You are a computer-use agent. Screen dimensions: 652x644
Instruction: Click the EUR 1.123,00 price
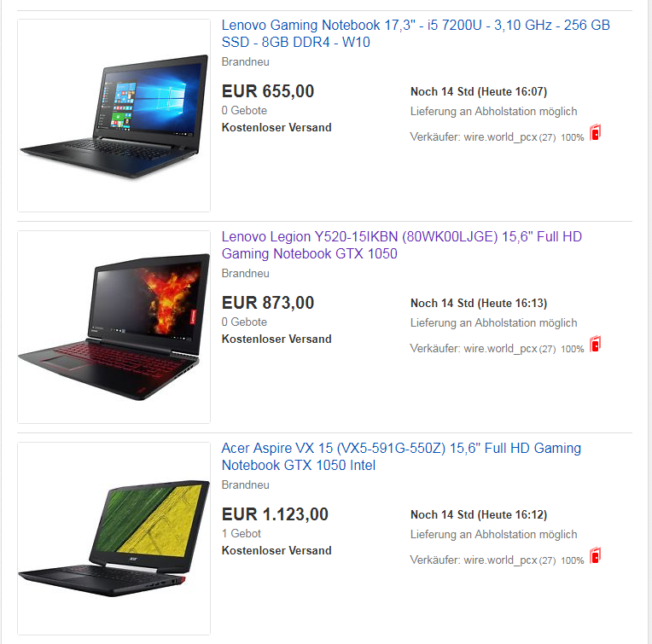coord(275,514)
